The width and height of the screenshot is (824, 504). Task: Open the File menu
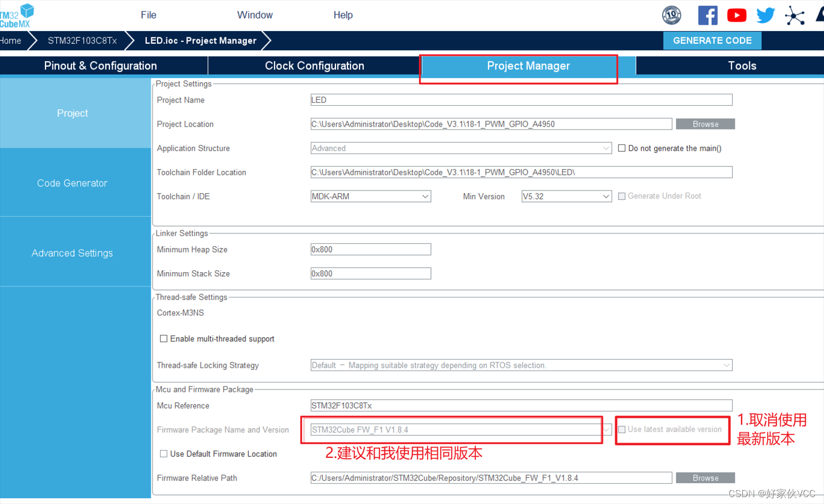point(148,15)
